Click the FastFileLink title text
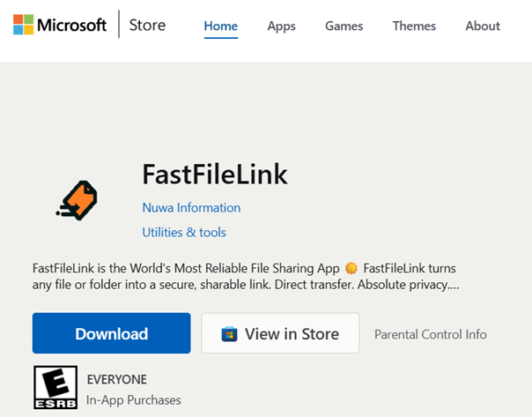The width and height of the screenshot is (532, 417). tap(215, 174)
